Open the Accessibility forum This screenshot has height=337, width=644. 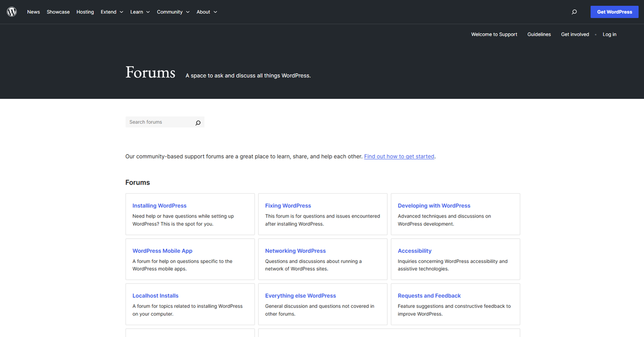click(x=414, y=251)
